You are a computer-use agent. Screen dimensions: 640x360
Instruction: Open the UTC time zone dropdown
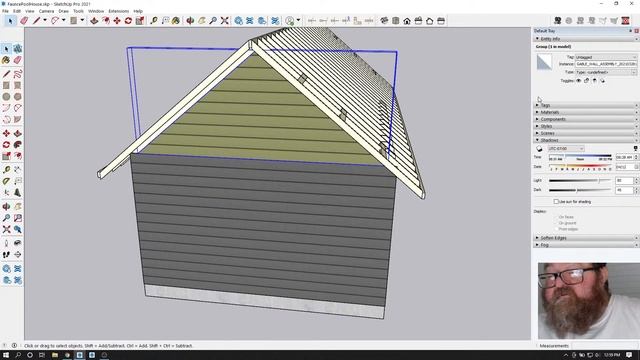(566, 149)
